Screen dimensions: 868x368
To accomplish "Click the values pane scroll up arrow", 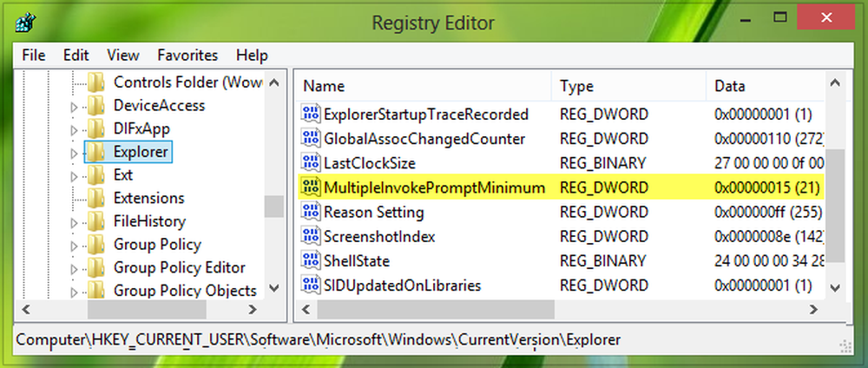I will (x=835, y=83).
